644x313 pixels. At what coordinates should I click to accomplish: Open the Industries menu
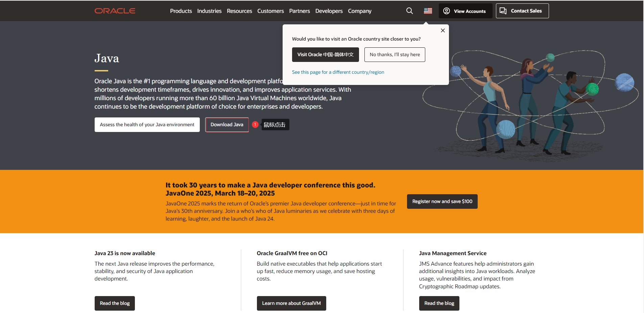pyautogui.click(x=209, y=11)
